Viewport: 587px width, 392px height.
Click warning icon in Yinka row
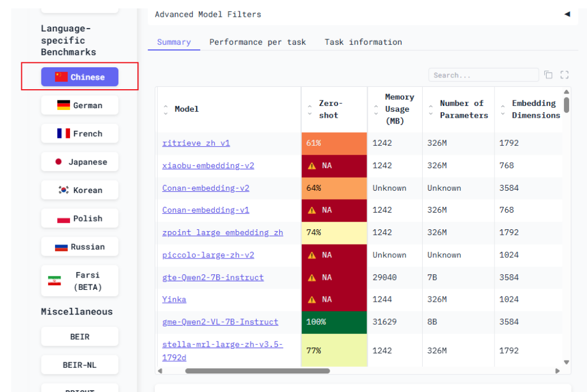click(312, 300)
